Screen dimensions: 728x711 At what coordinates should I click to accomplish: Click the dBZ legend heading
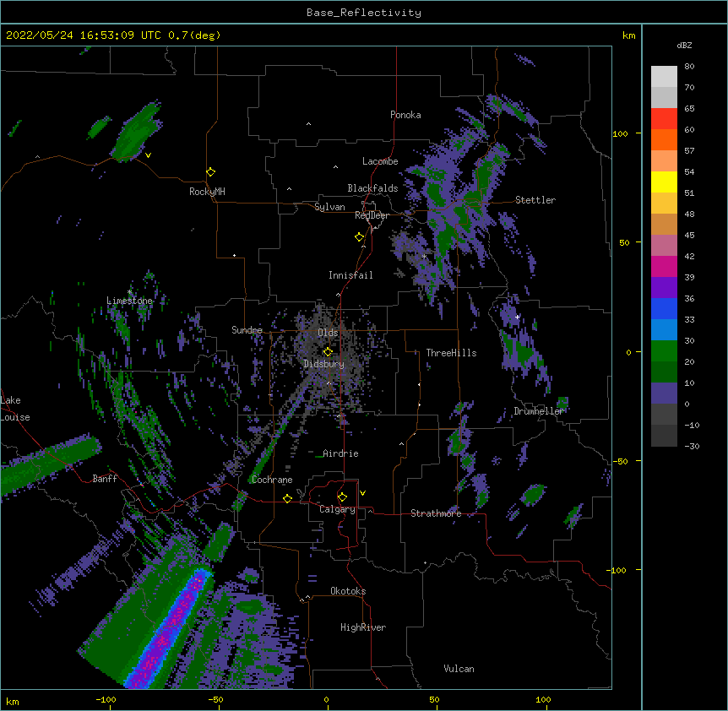(x=684, y=45)
